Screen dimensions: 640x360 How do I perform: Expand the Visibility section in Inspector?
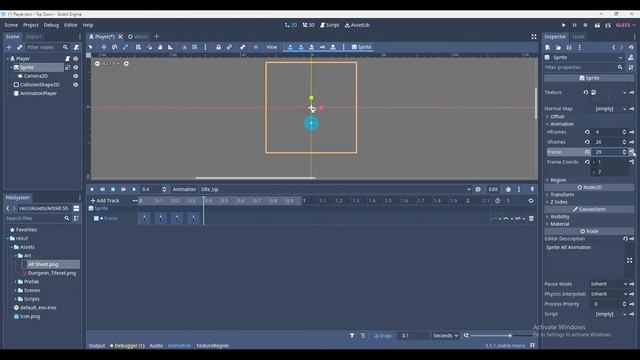(559, 217)
